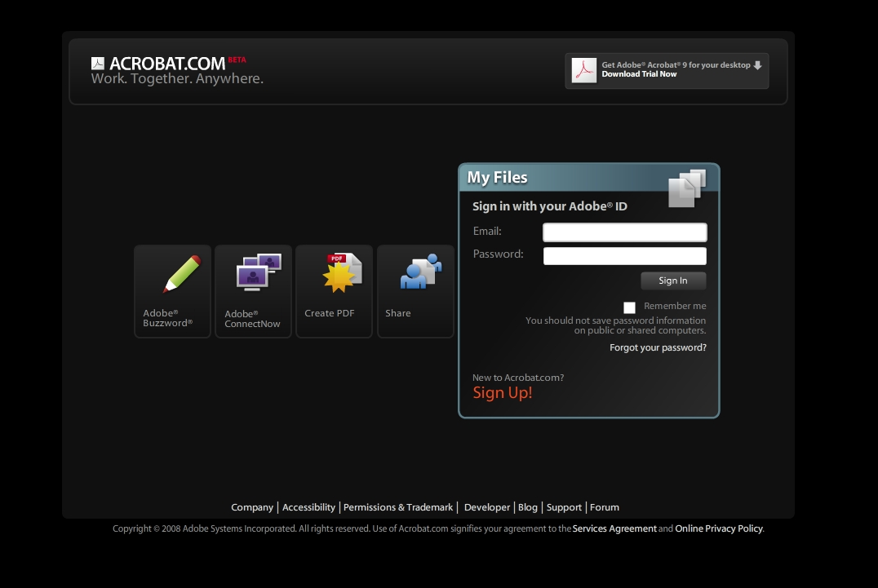Image resolution: width=878 pixels, height=588 pixels.
Task: Click 'Get Adobe Acrobat 9 for your desktop' text
Action: coord(676,65)
